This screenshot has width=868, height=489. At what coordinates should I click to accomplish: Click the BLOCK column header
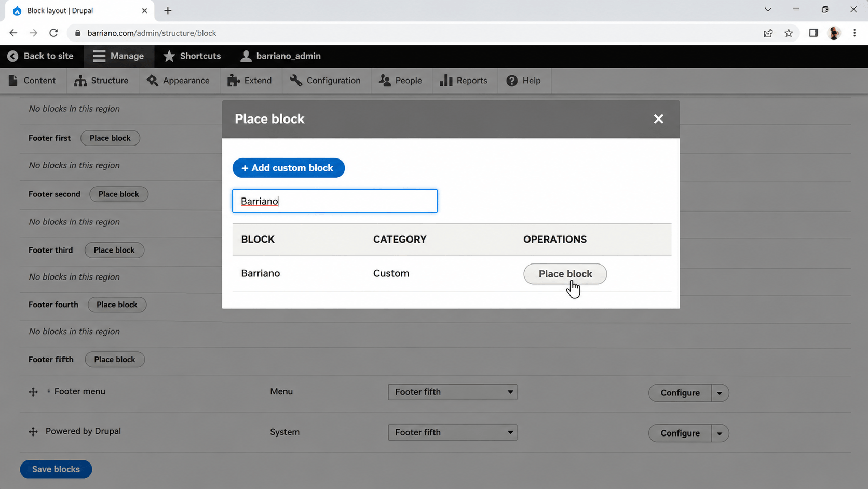tap(258, 240)
